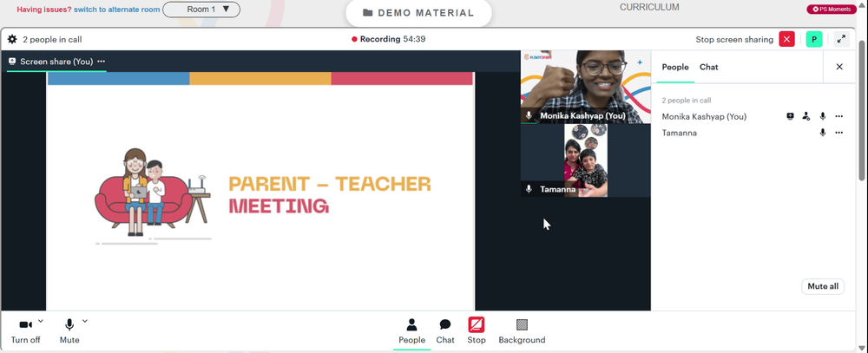
Task: Mute Tamanna's microphone in People list
Action: point(823,133)
